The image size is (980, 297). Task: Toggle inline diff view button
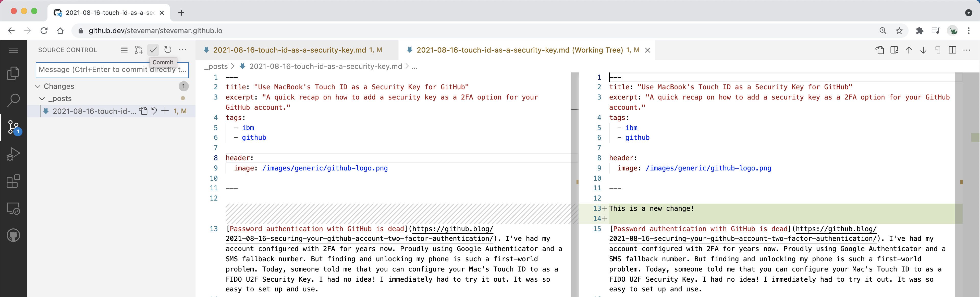[x=952, y=50]
